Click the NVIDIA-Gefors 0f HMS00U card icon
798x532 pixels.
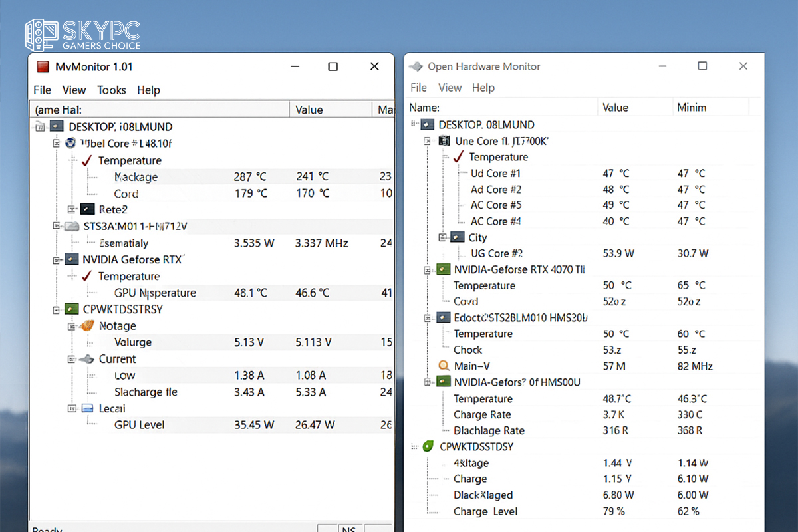[x=443, y=382]
